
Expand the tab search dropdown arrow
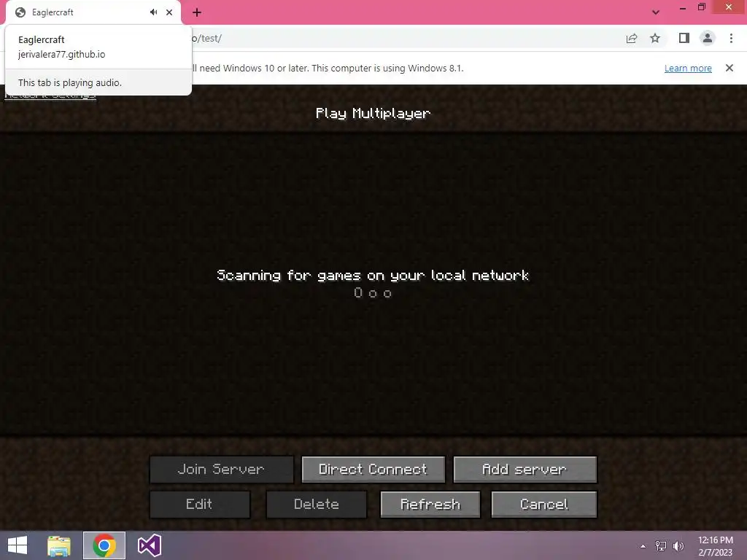[x=656, y=12]
